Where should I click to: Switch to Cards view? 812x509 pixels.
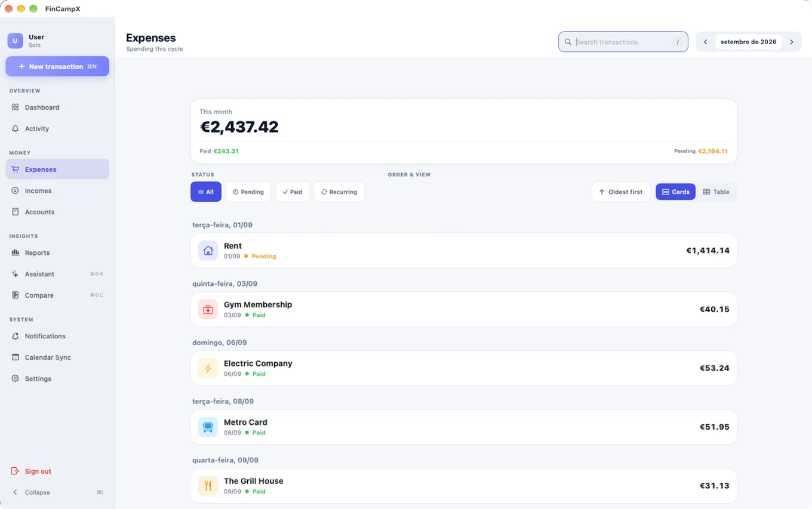676,192
